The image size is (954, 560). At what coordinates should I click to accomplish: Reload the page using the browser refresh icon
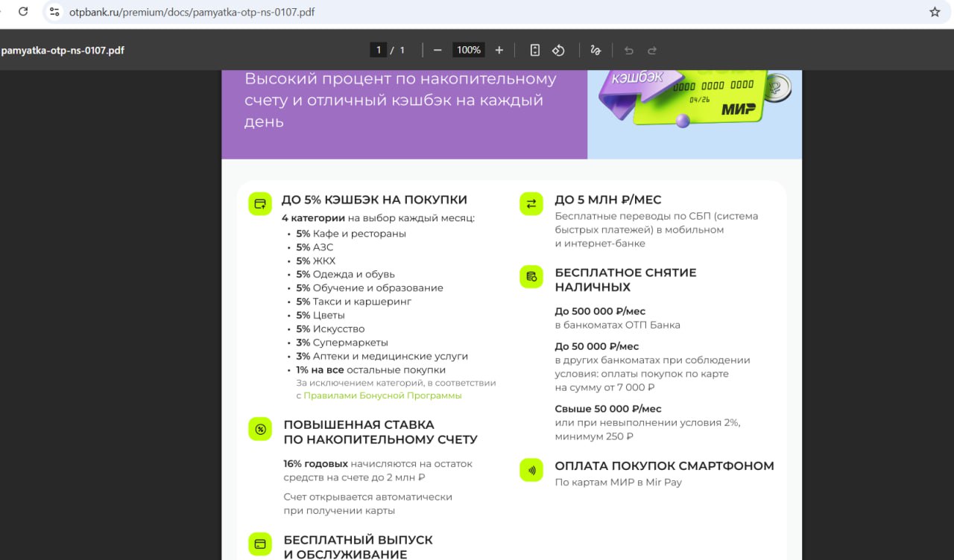[23, 12]
